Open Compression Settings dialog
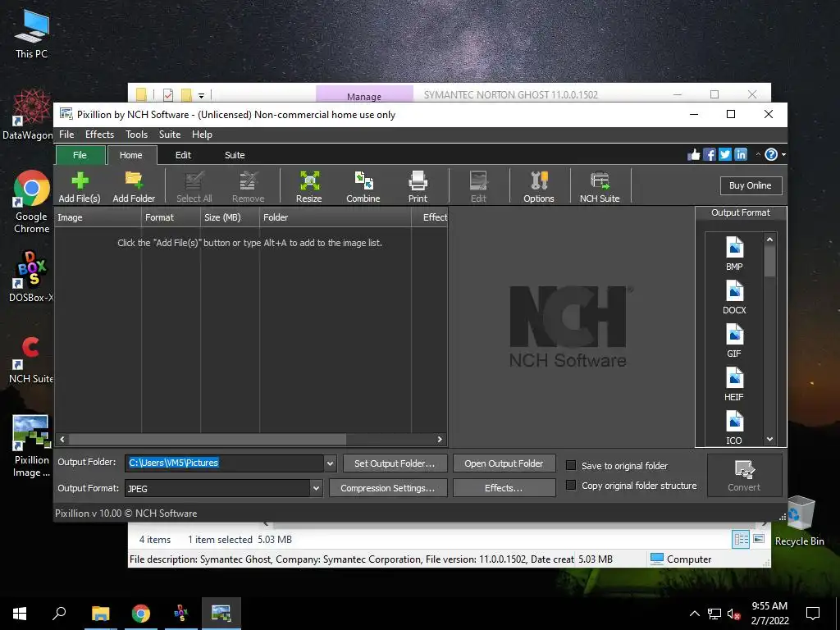The image size is (840, 630). (388, 488)
